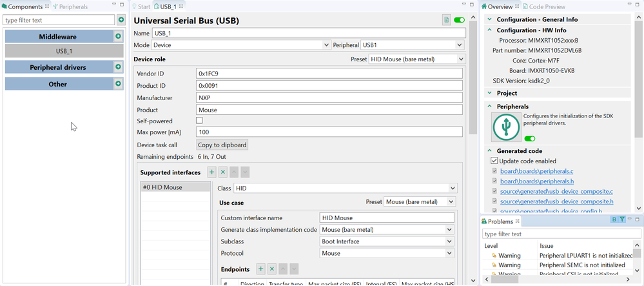
Task: Open the Generate class implementation code dropdown
Action: pyautogui.click(x=387, y=230)
